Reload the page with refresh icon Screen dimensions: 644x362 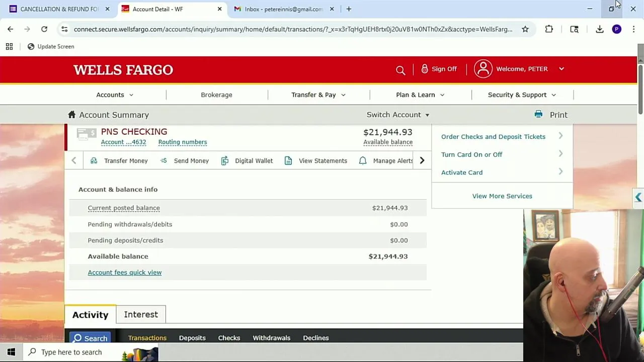[44, 29]
